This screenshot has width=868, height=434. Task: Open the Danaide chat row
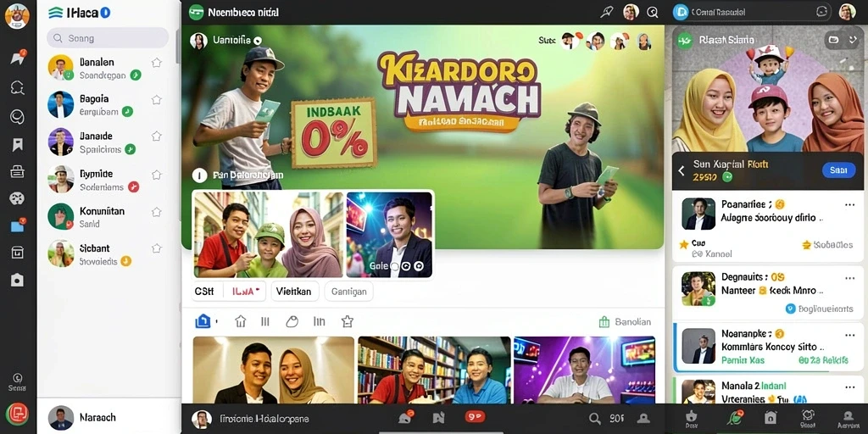[108, 142]
